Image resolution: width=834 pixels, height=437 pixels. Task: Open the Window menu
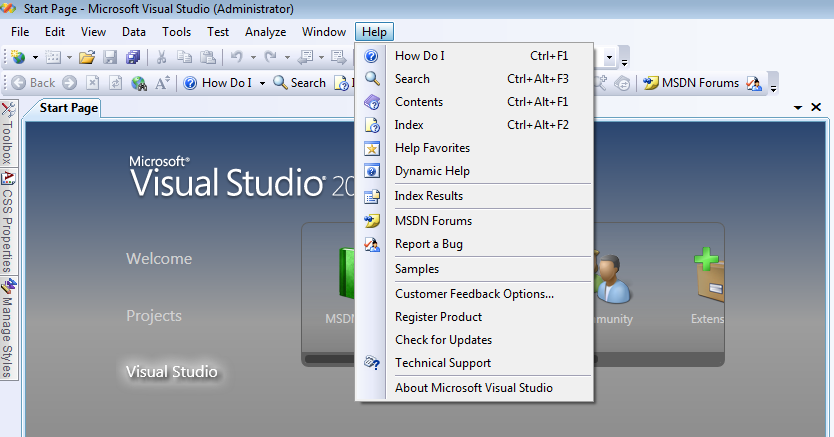(x=324, y=32)
